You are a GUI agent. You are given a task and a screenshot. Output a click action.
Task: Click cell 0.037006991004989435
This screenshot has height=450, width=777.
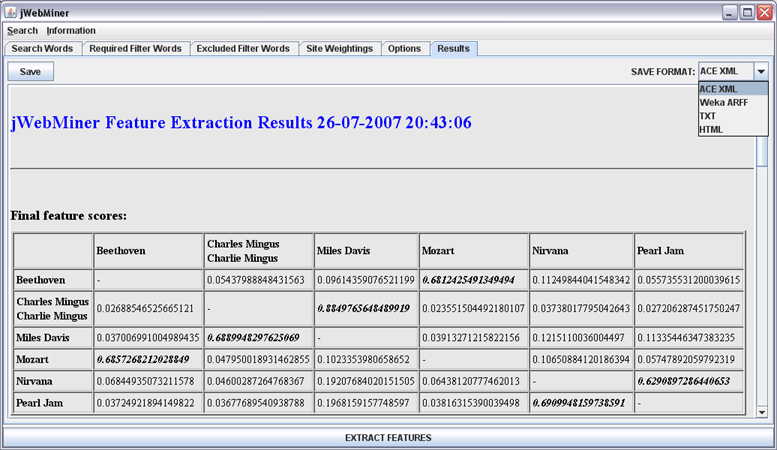pyautogui.click(x=148, y=338)
